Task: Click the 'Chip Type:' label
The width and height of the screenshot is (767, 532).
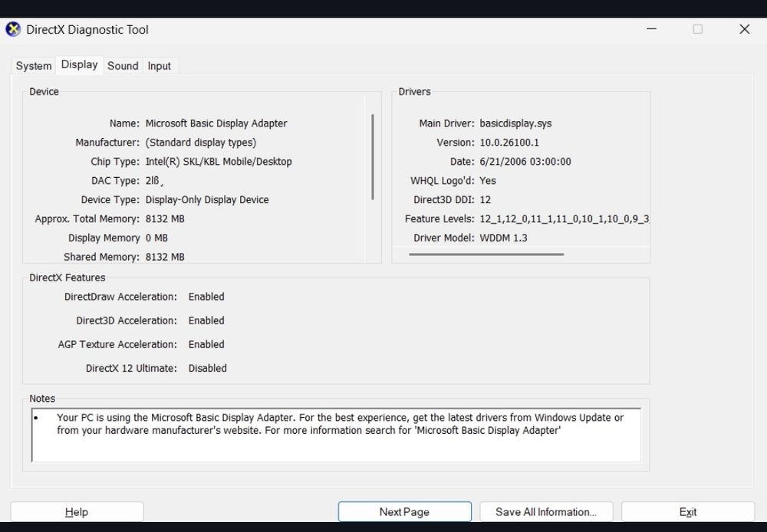Action: pyautogui.click(x=115, y=161)
